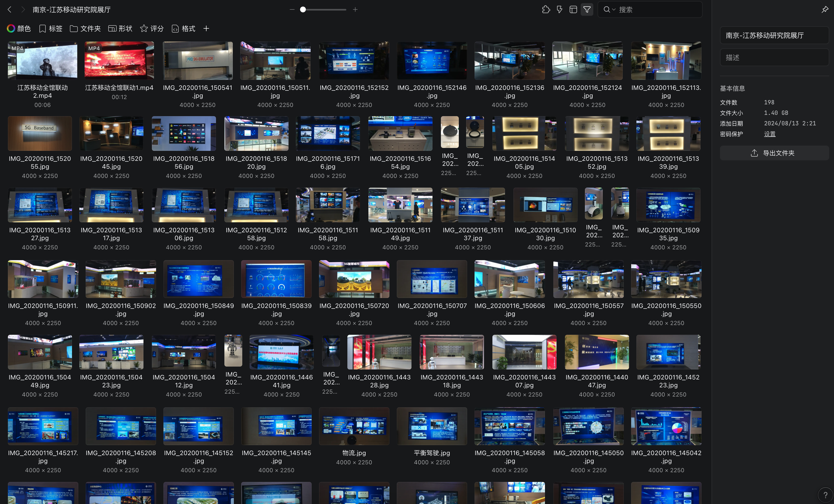
Task: Click the zoom out minus icon
Action: (x=292, y=9)
